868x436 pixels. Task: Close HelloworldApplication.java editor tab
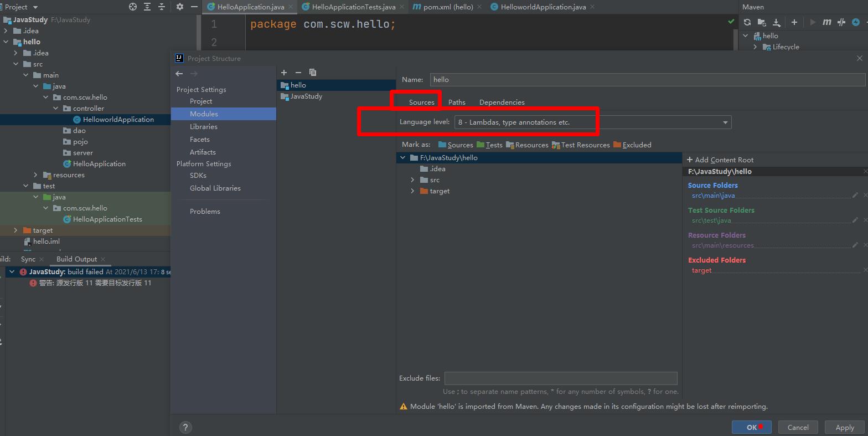point(592,7)
